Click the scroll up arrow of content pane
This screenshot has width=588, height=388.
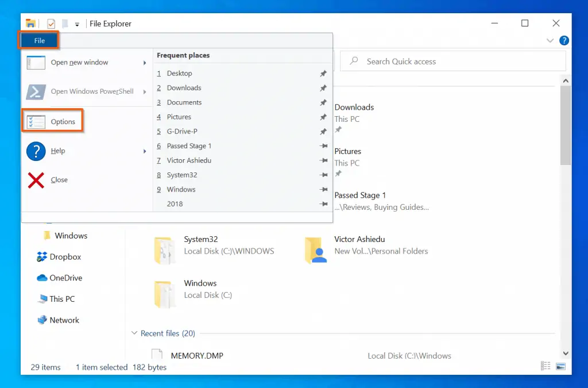[566, 80]
